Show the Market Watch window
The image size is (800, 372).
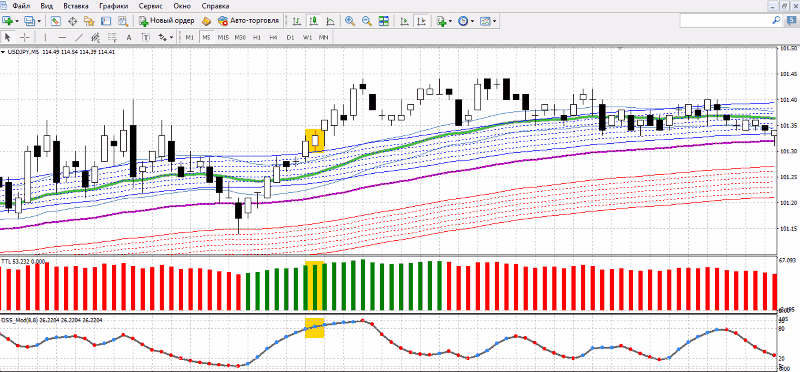click(56, 21)
